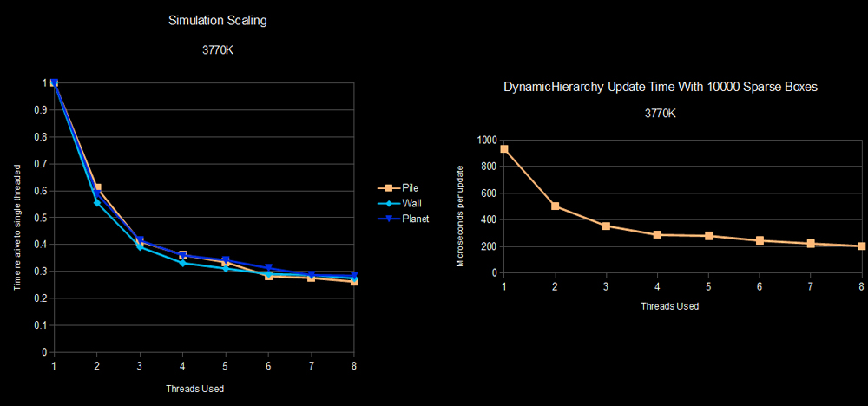The image size is (868, 406).
Task: Click the DynamicHierarchy marker at 3 threads
Action: click(x=607, y=226)
